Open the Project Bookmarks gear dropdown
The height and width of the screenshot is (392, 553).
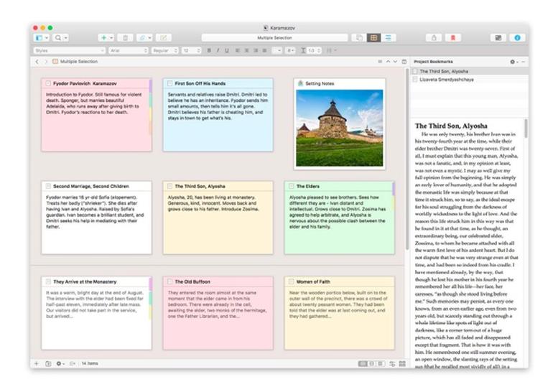(x=513, y=62)
